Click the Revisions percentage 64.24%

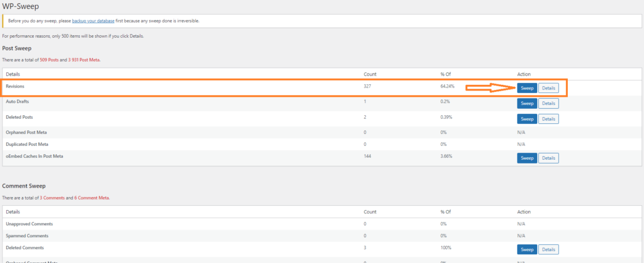point(447,87)
